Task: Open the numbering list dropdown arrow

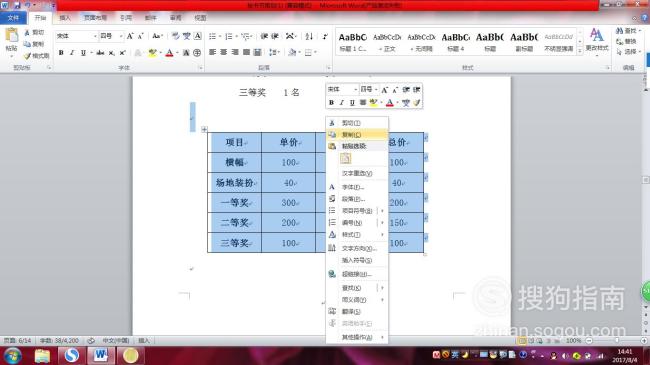Action: tap(236, 36)
